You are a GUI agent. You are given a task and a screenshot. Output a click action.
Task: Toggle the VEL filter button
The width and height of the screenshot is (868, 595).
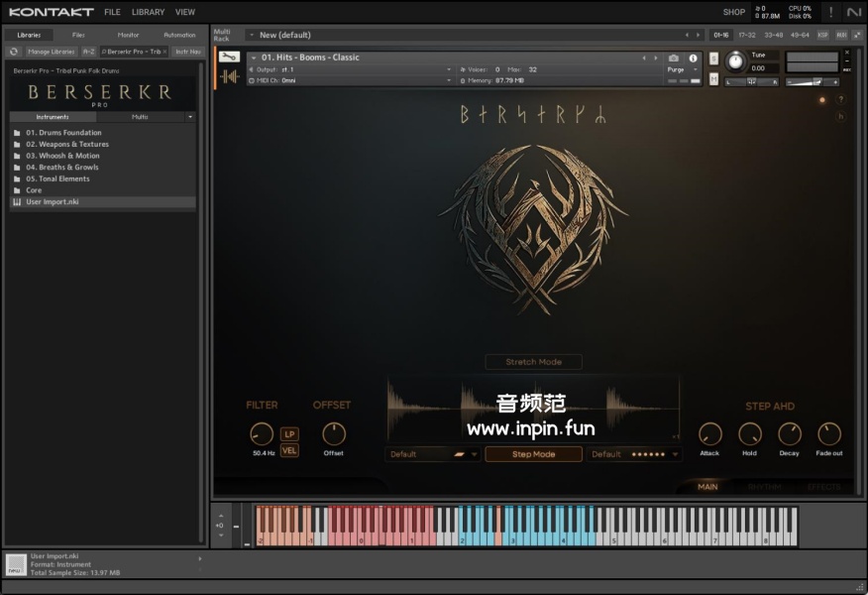289,450
